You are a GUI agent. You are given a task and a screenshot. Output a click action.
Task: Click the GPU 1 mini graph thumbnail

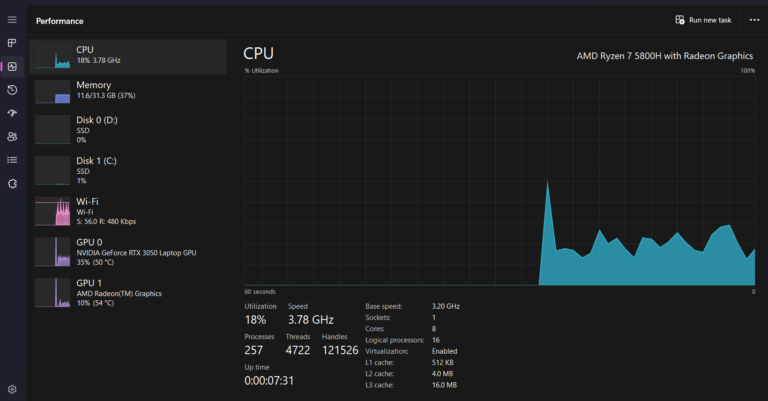tap(52, 292)
